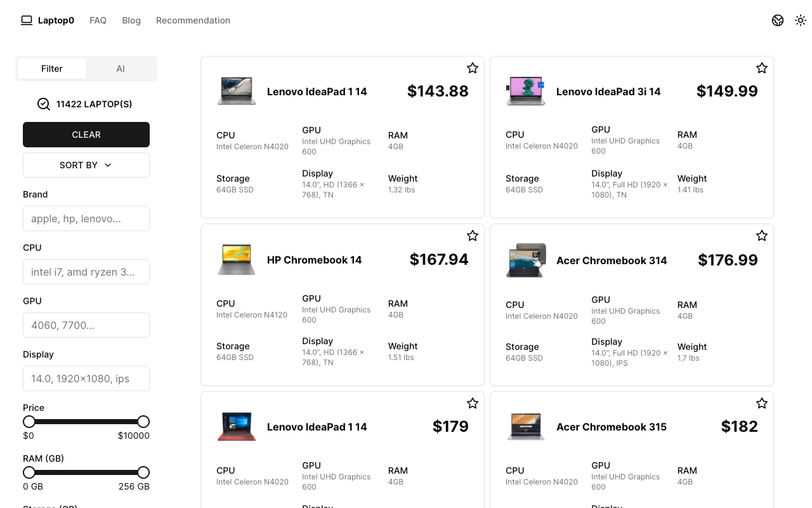812x508 pixels.
Task: Open Lenovo IdeaPad 3i 14 thumbnail image
Action: click(x=526, y=91)
